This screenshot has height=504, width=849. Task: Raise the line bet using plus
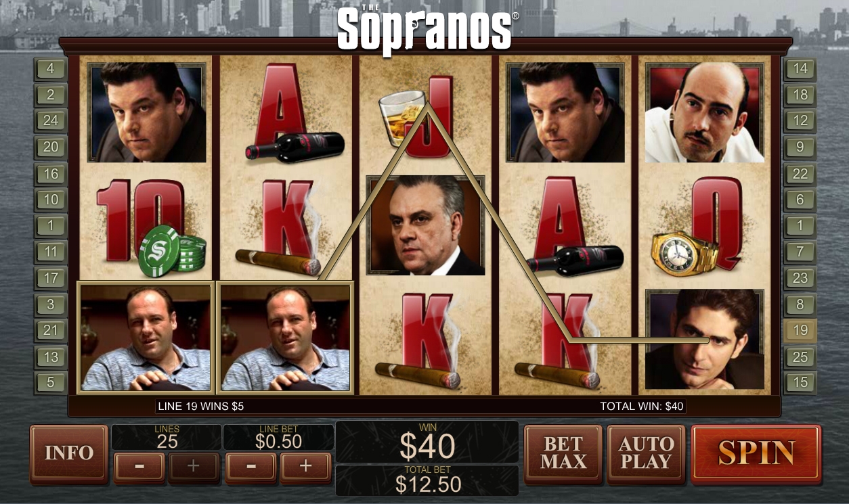pos(305,466)
